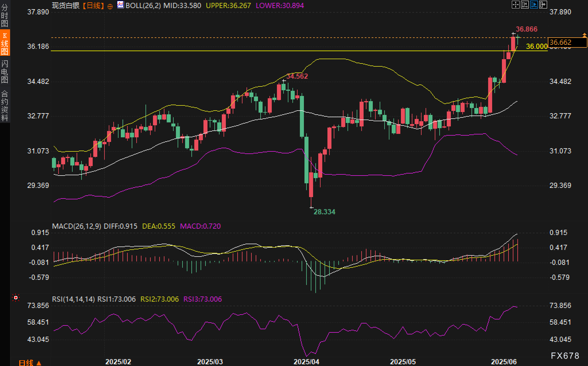This screenshot has width=588, height=366.
Task: Click the yellow 36.000 horizontal line label
Action: (537, 46)
